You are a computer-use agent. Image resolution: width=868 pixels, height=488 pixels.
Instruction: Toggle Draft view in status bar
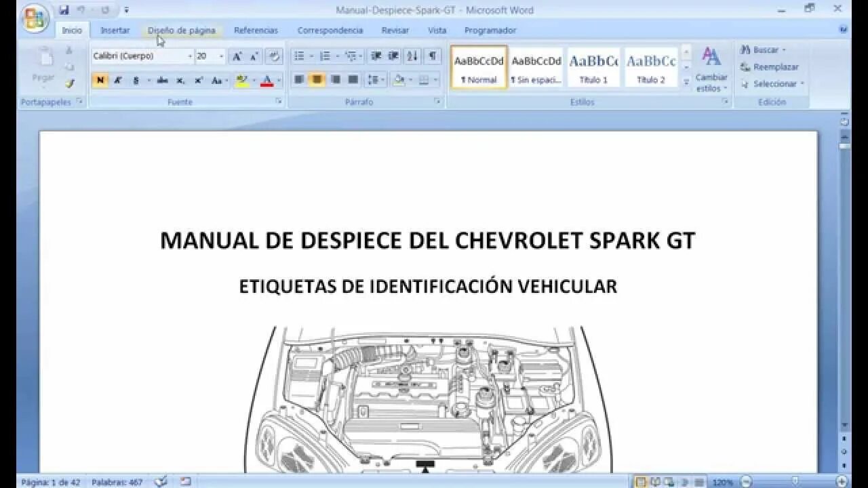click(x=699, y=482)
